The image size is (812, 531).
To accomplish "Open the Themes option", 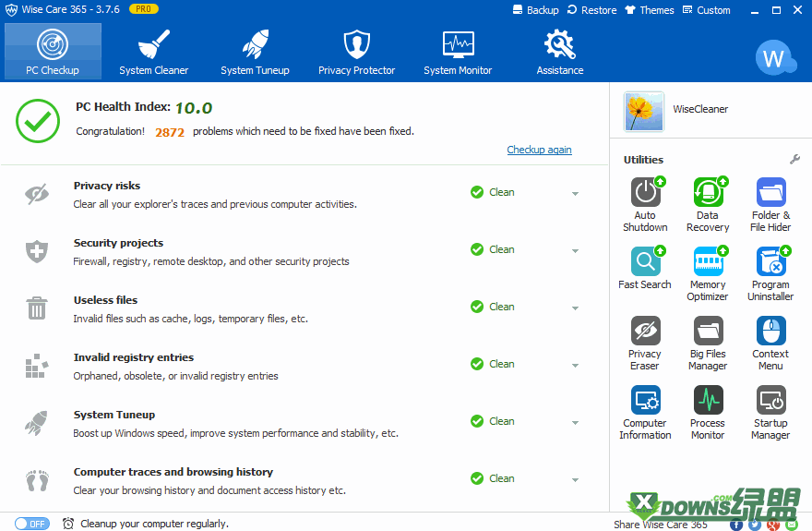I will [650, 10].
